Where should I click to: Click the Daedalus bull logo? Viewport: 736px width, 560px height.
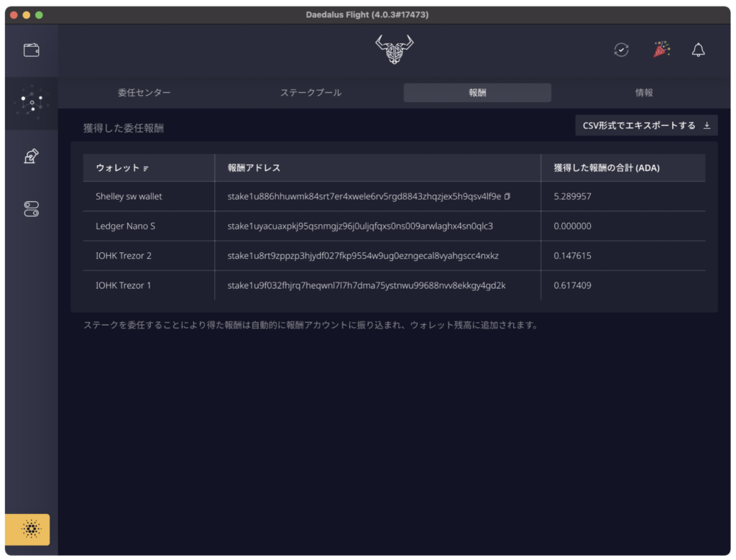394,50
